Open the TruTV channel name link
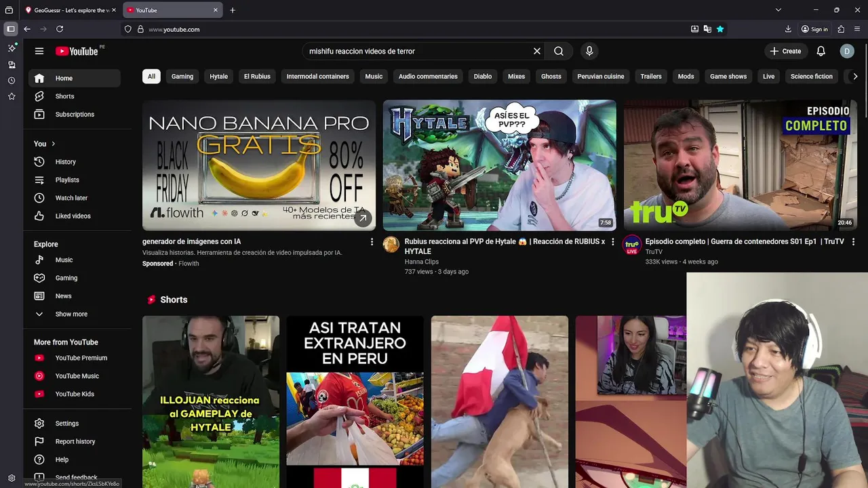The height and width of the screenshot is (488, 868). pos(654,251)
